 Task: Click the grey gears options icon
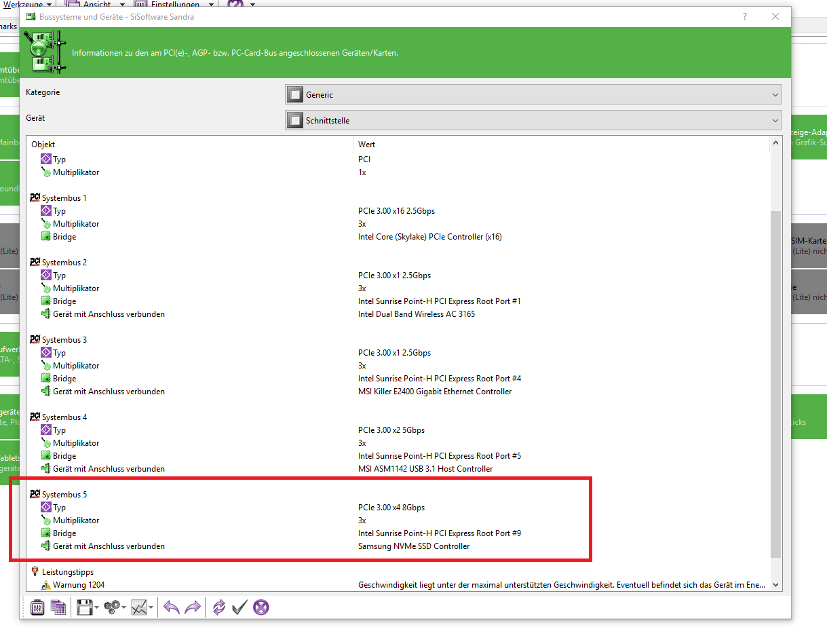pyautogui.click(x=112, y=607)
